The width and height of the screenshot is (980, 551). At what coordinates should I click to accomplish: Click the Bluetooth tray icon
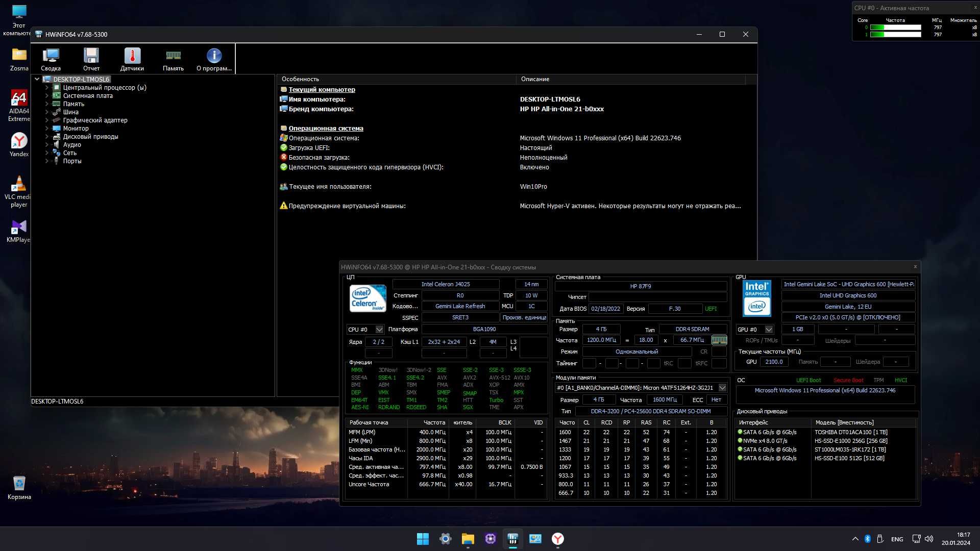pyautogui.click(x=868, y=539)
